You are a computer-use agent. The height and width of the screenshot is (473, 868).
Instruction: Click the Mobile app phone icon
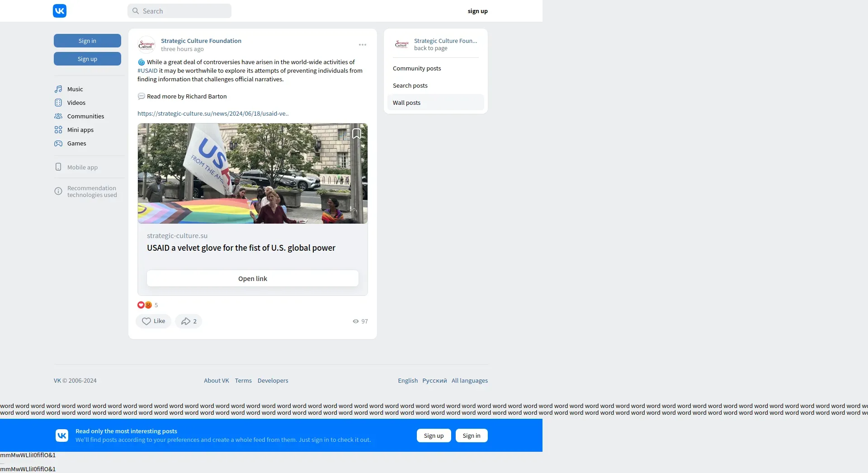[58, 167]
